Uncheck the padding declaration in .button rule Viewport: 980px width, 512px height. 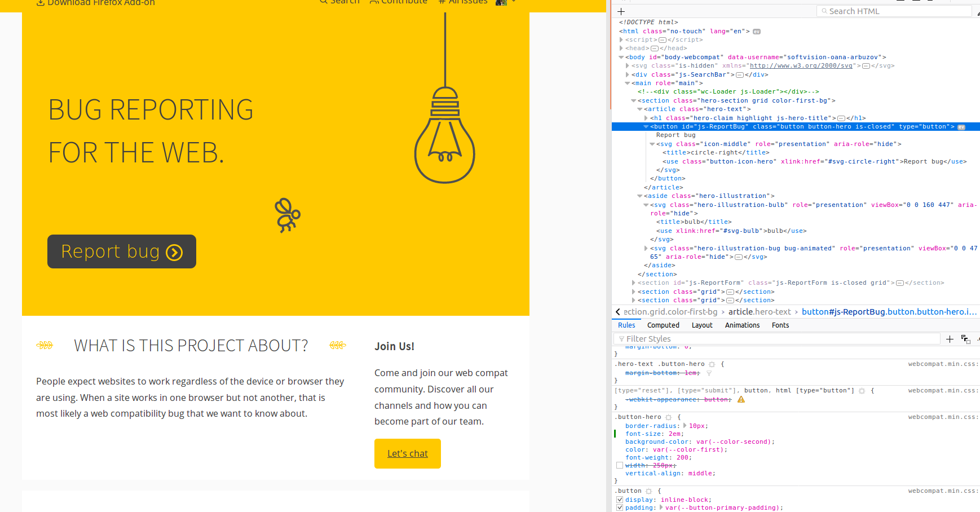[620, 507]
